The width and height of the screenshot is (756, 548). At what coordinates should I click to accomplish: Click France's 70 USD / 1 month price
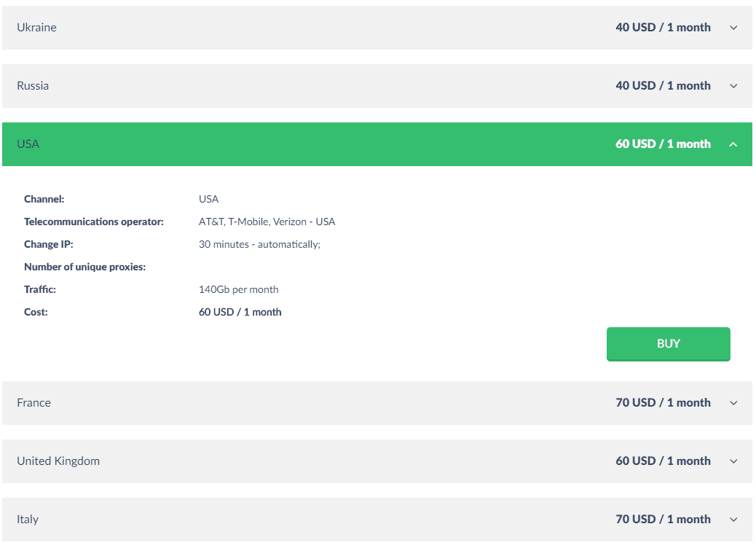[663, 403]
